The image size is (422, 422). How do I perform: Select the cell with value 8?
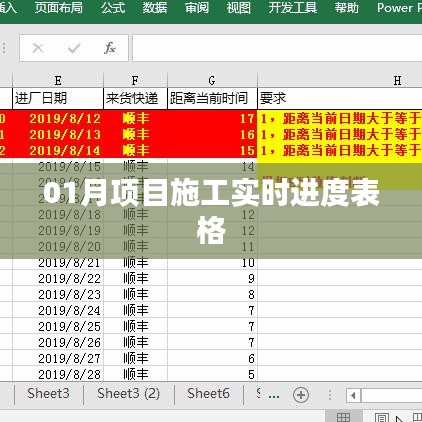click(212, 294)
